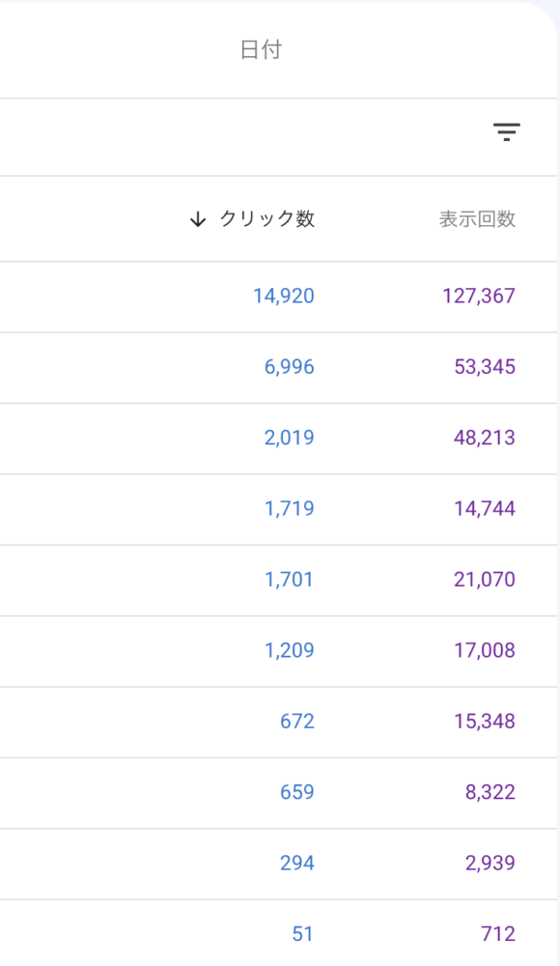This screenshot has height=966, width=560.
Task: Click the clicks value 1,209
Action: click(x=290, y=650)
